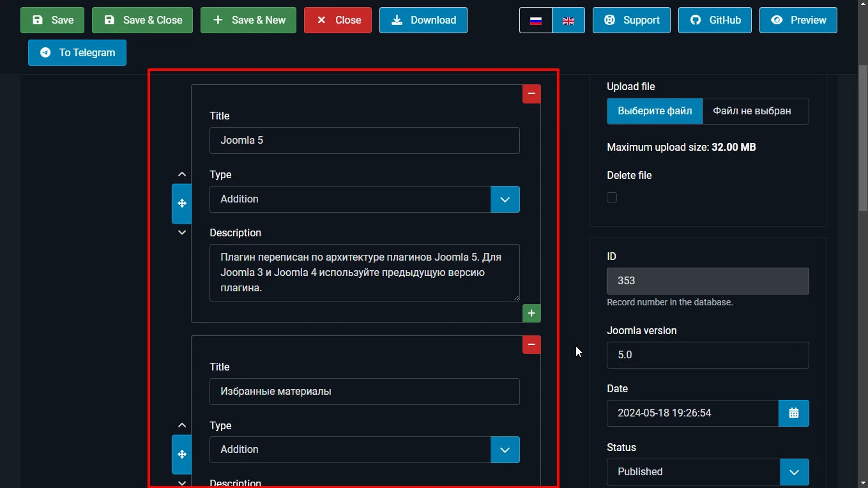Click Record number in the database text
This screenshot has height=488, width=868.
tap(670, 302)
